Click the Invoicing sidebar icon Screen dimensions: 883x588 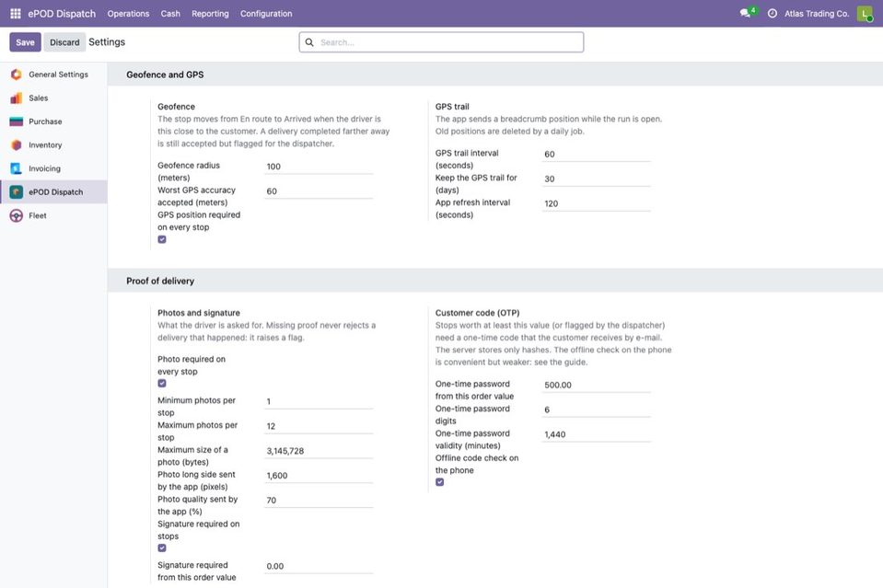(x=17, y=168)
